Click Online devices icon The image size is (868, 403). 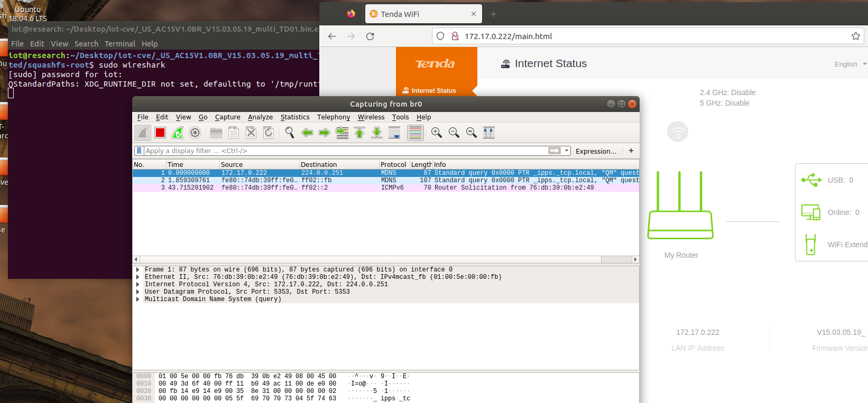pos(811,212)
